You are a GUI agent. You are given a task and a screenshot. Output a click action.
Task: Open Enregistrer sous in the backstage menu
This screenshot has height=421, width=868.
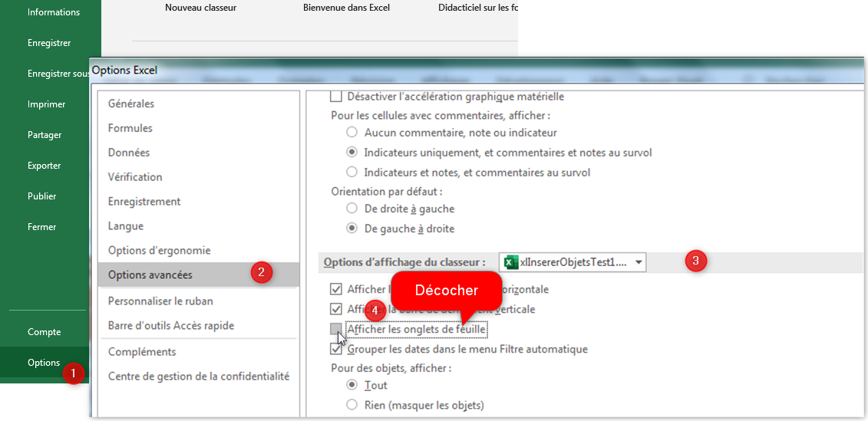[x=58, y=74]
